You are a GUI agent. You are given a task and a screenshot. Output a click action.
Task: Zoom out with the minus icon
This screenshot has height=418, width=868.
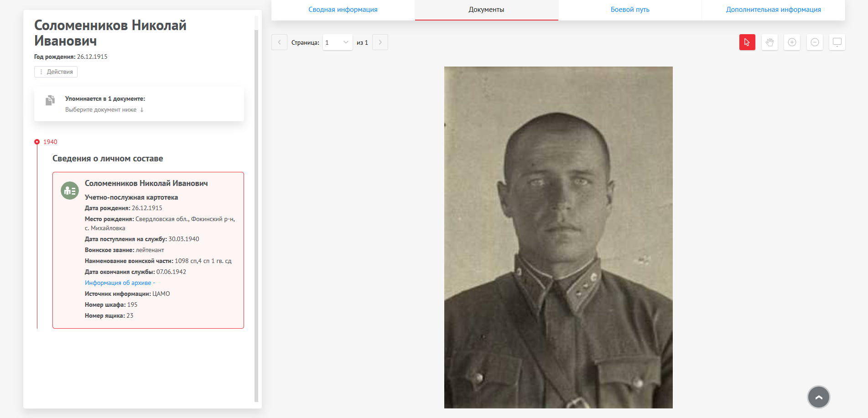click(x=815, y=42)
